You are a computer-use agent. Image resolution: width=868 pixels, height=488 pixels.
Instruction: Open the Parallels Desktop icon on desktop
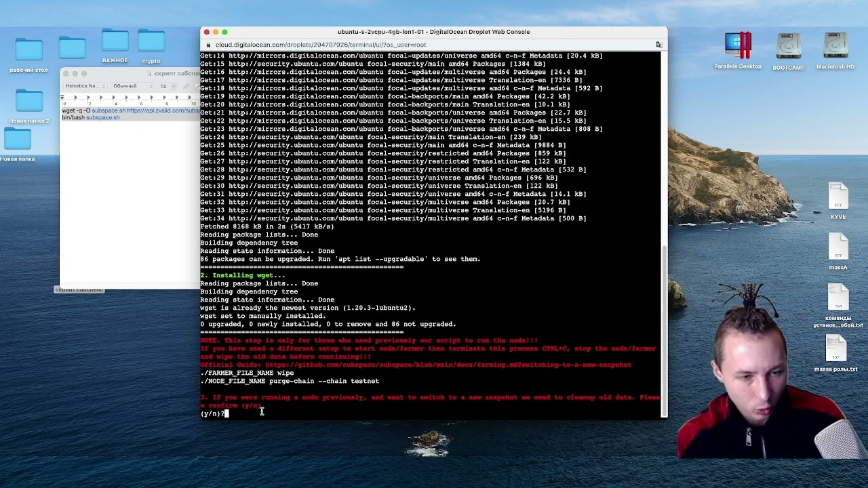pyautogui.click(x=738, y=46)
